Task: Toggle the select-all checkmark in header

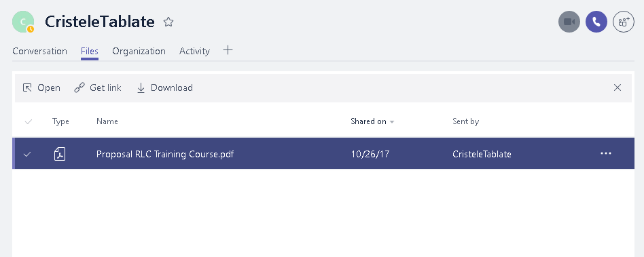Action: point(29,121)
